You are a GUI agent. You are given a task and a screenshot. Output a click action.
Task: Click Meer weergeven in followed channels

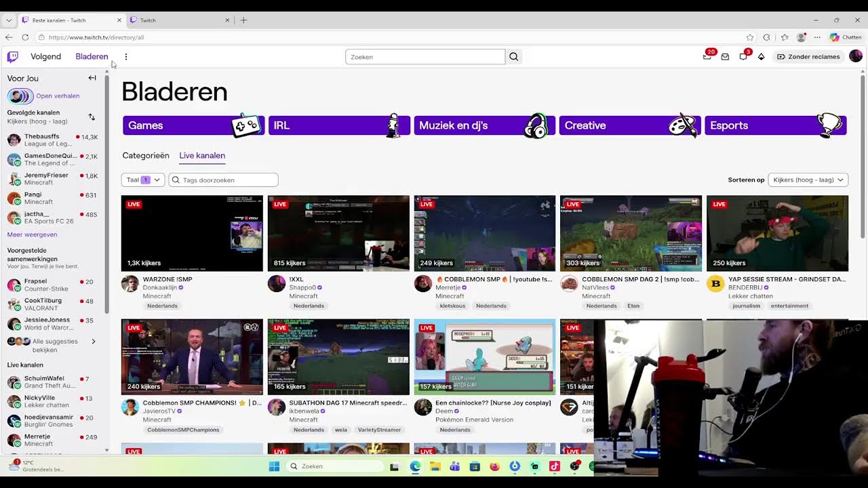tap(32, 235)
